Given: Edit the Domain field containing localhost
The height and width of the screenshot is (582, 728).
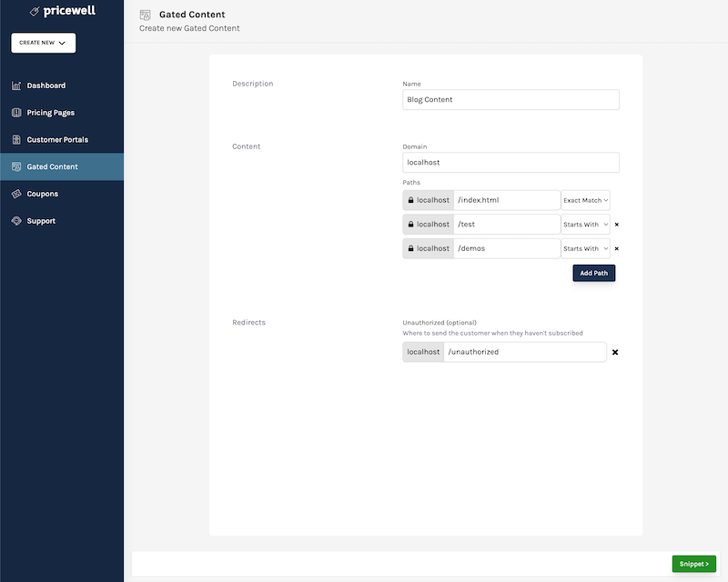Looking at the screenshot, I should [511, 163].
